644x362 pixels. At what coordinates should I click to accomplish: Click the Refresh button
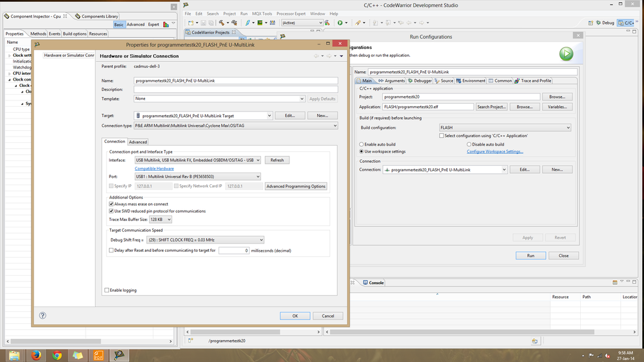[277, 160]
